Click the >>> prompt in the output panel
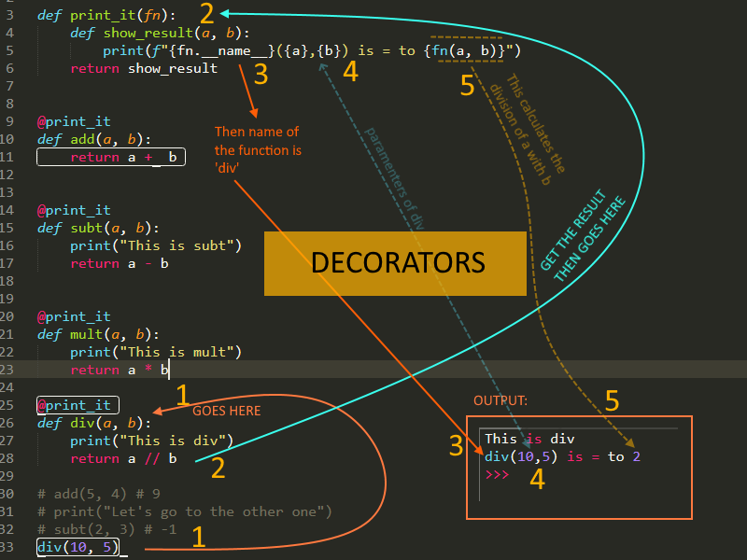The image size is (747, 560). (498, 473)
